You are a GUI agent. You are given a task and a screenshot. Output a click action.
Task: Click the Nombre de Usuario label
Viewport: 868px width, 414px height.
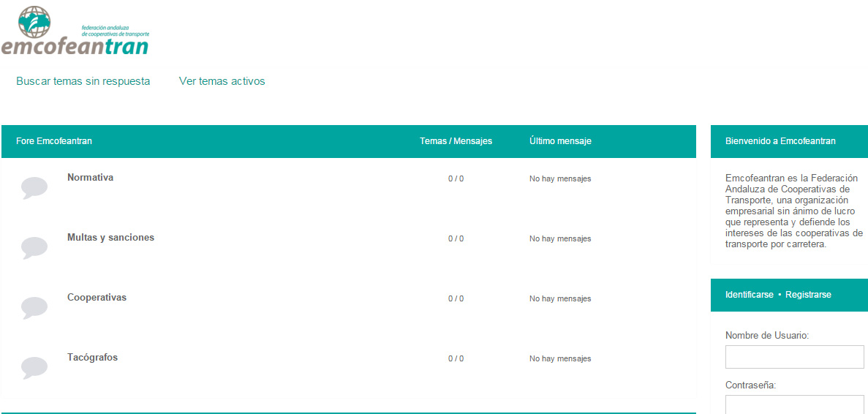click(x=767, y=335)
